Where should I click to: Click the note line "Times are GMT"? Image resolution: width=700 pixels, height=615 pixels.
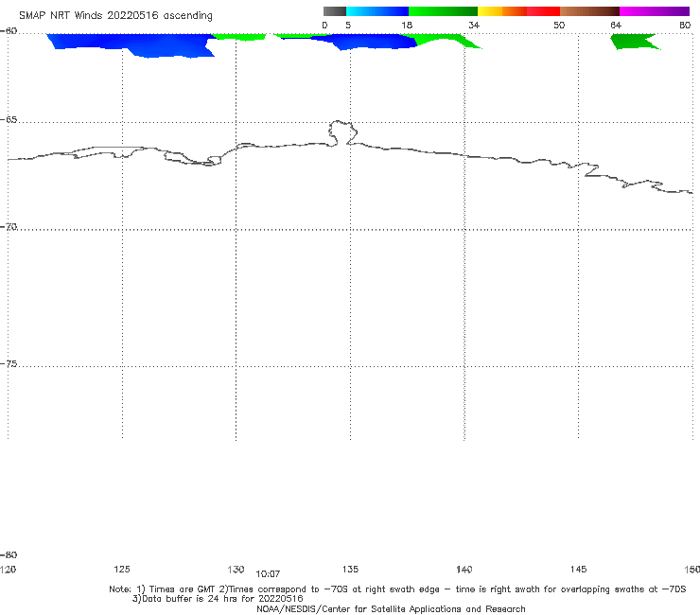click(183, 589)
